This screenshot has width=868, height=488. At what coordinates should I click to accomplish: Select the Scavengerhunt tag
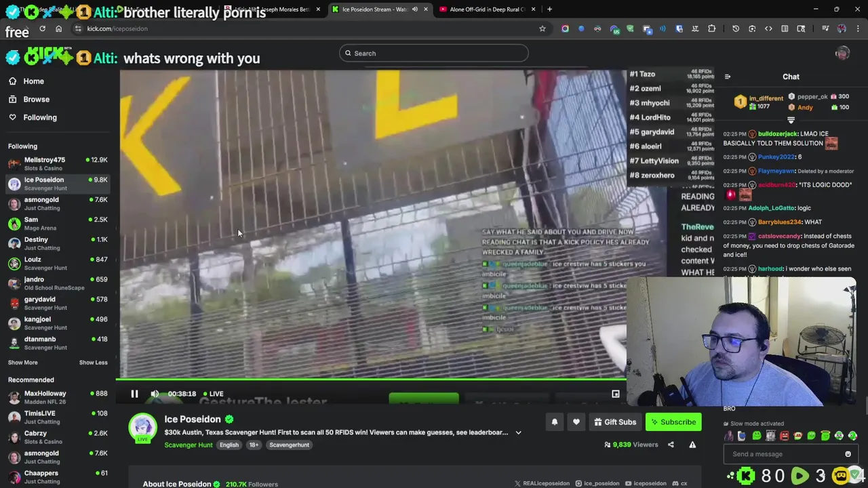tap(289, 445)
